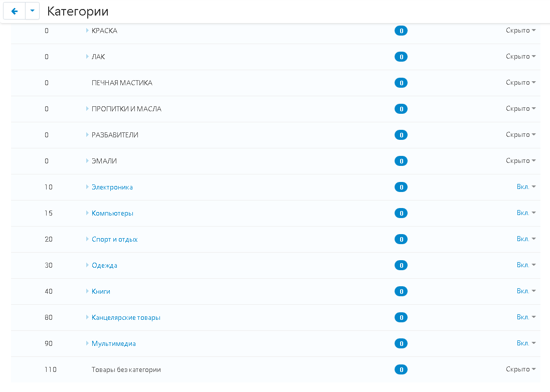
Task: Select the ЛАК category name
Action: [x=98, y=57]
